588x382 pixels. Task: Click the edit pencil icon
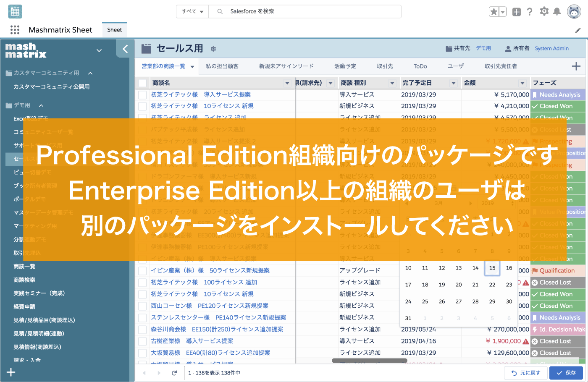point(578,30)
